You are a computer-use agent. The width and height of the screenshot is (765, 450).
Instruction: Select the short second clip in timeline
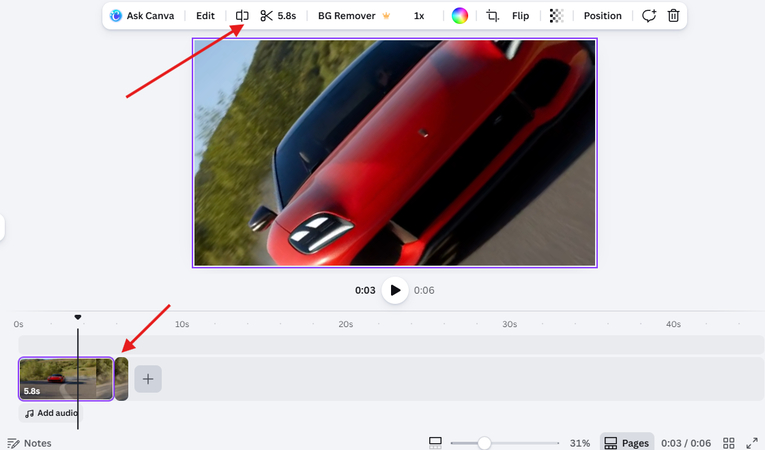pyautogui.click(x=121, y=379)
